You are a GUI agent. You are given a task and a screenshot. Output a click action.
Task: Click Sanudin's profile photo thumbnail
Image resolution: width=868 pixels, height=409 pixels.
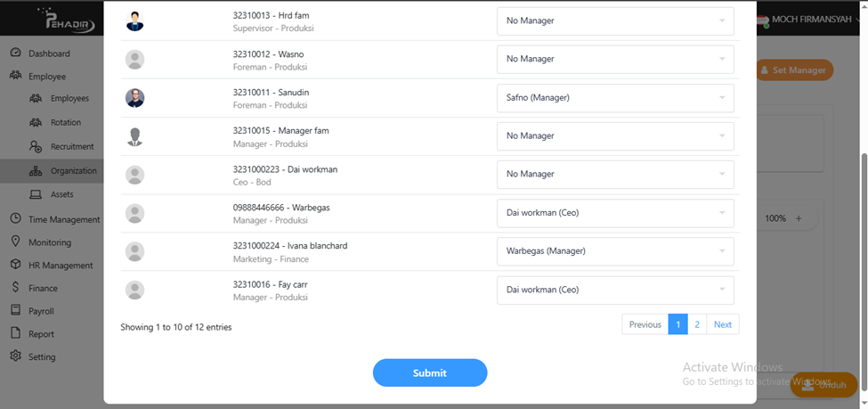135,98
